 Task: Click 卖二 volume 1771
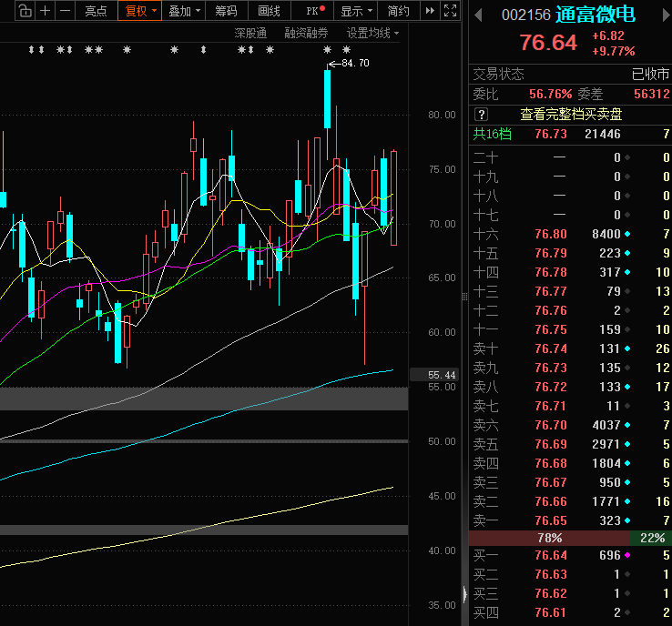pyautogui.click(x=606, y=502)
